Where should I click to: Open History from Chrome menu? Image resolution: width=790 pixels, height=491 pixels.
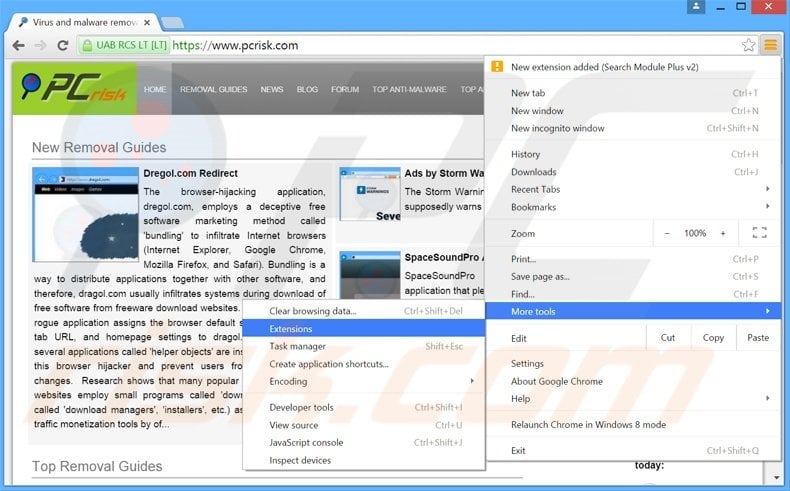634,154
